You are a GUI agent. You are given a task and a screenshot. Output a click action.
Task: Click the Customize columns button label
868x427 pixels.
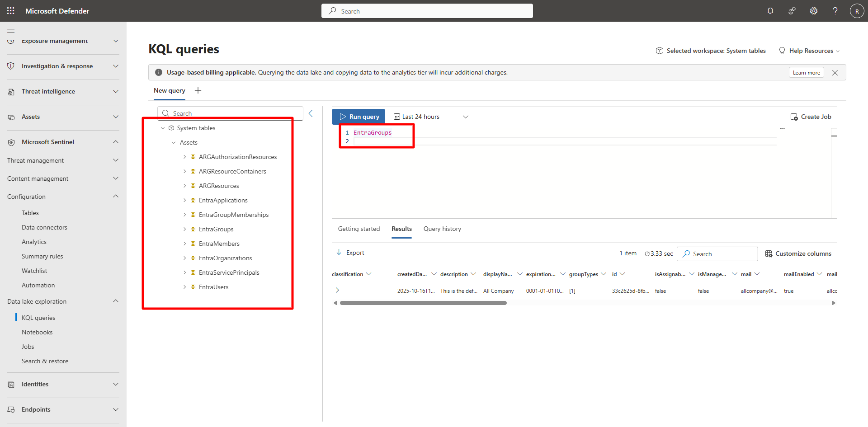[803, 253]
